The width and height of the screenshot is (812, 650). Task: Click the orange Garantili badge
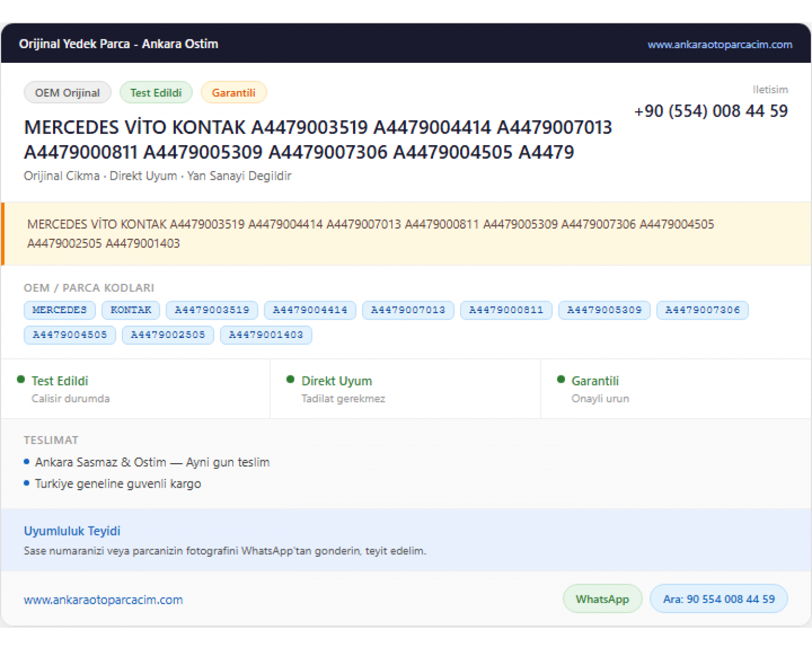tap(233, 93)
